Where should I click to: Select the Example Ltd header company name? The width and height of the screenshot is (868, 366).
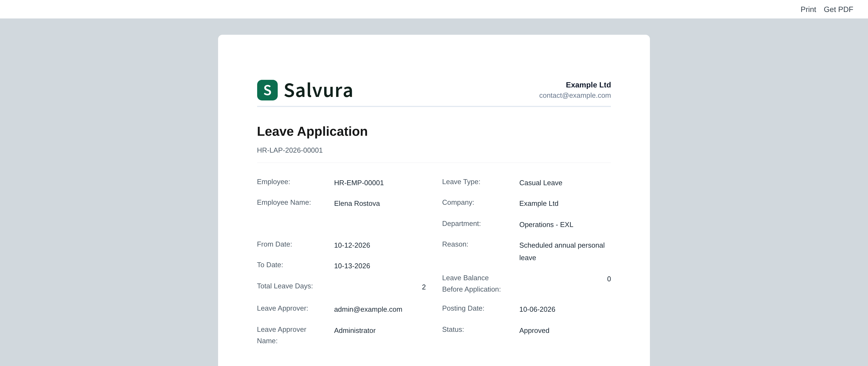(x=588, y=85)
